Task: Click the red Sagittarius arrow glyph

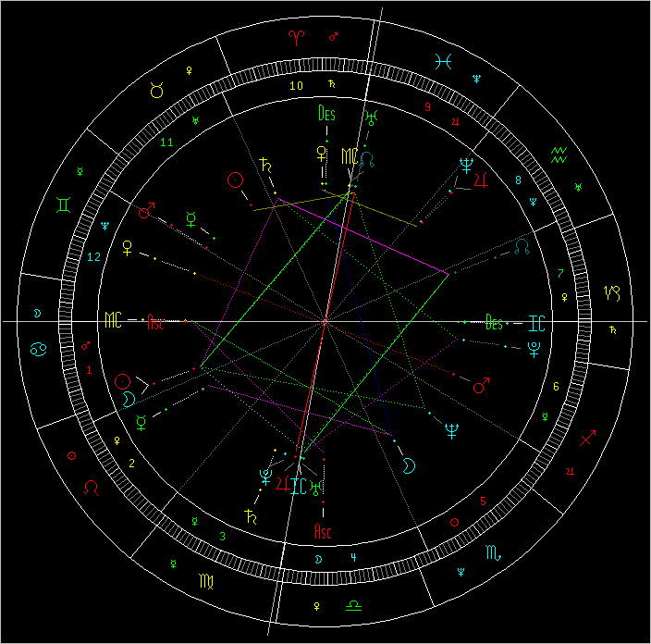Action: pyautogui.click(x=587, y=437)
